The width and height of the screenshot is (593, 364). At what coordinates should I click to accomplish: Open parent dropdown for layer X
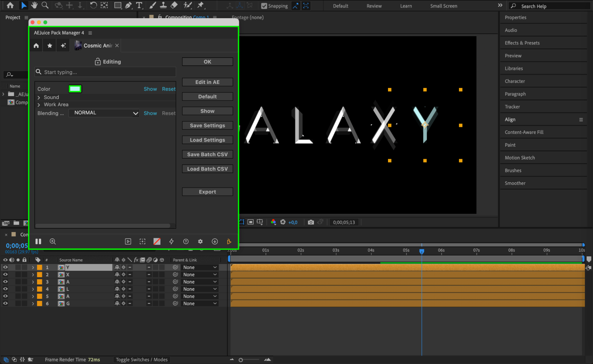click(x=200, y=274)
